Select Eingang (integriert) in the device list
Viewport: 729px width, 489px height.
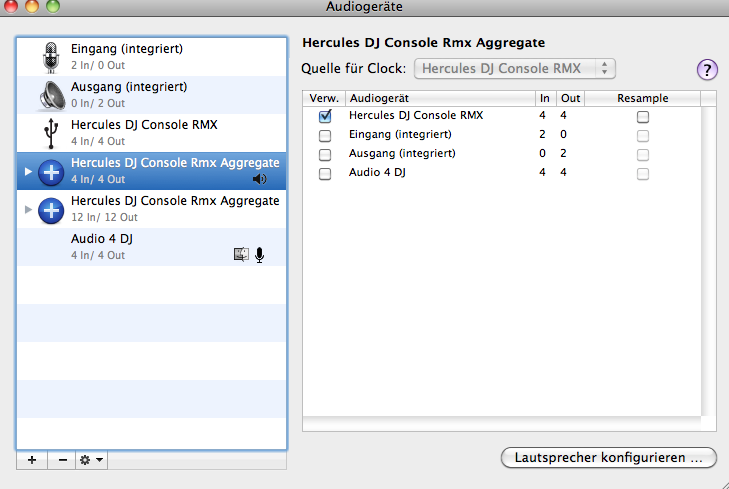[x=152, y=57]
